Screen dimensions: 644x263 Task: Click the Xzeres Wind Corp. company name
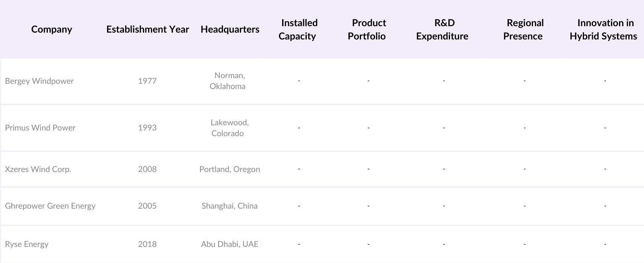pyautogui.click(x=38, y=169)
